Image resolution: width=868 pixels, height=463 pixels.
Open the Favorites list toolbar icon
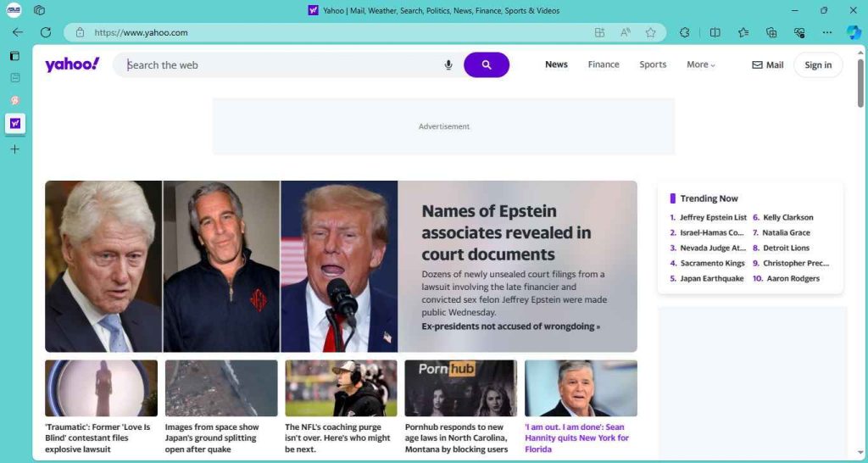pos(743,32)
